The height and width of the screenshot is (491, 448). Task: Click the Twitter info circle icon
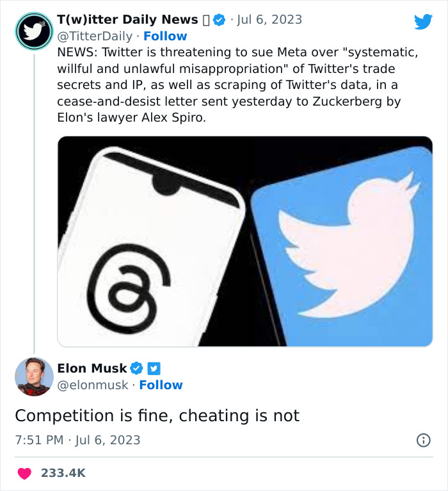(x=423, y=440)
